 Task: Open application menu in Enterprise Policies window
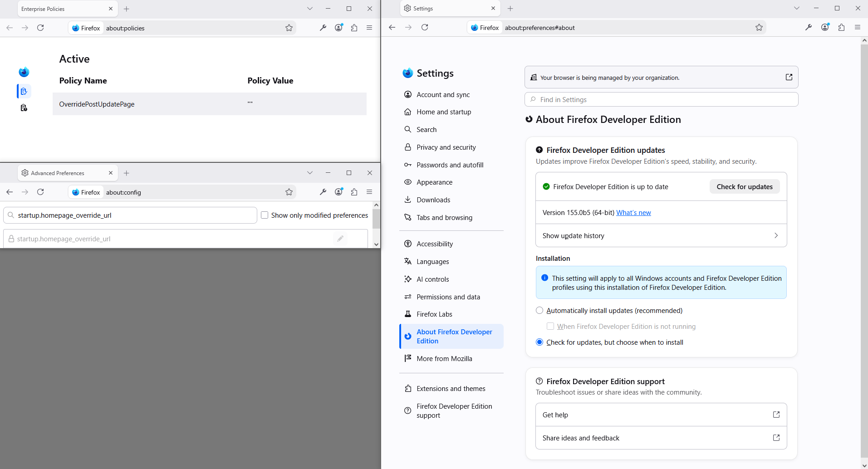(369, 28)
